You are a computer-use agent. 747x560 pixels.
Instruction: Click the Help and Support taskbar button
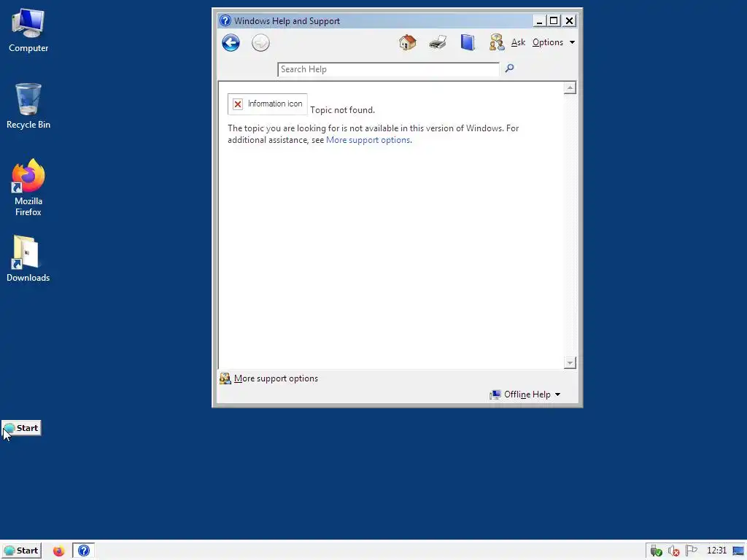(x=83, y=551)
